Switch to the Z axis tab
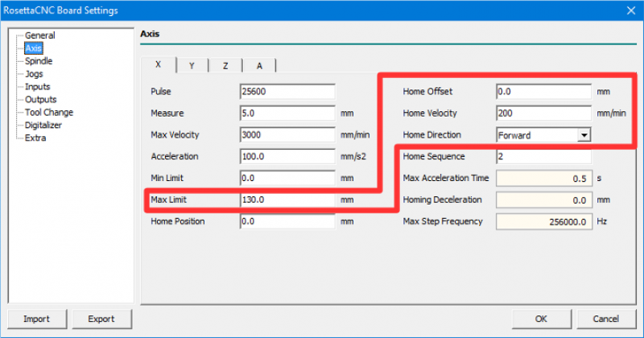644x338 pixels. pos(225,66)
